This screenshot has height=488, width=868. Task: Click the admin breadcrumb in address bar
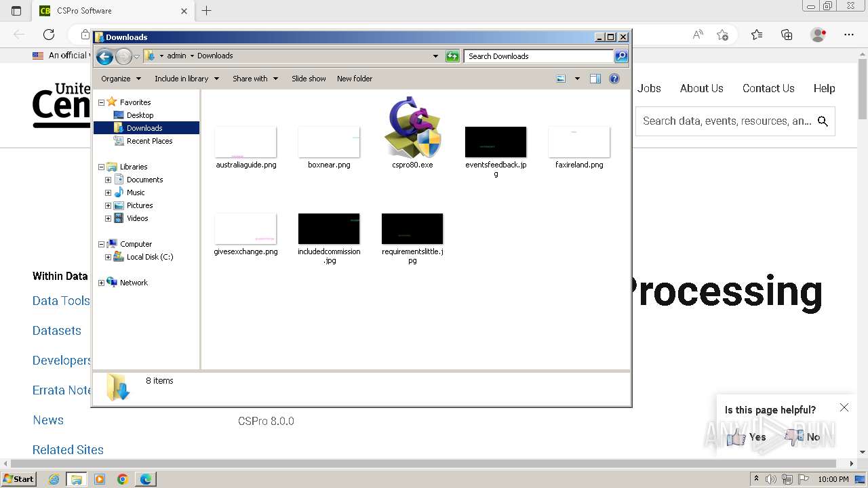pyautogui.click(x=176, y=56)
